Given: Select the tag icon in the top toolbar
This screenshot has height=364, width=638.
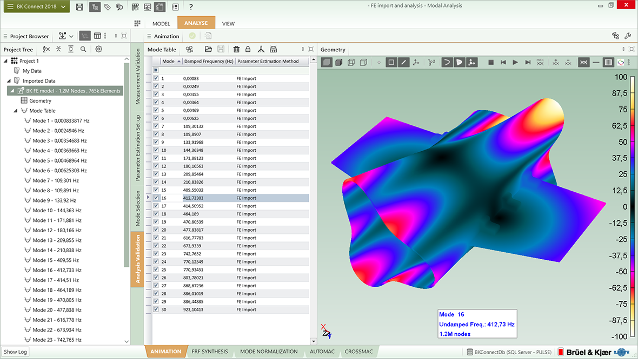Looking at the screenshot, I should (106, 6).
